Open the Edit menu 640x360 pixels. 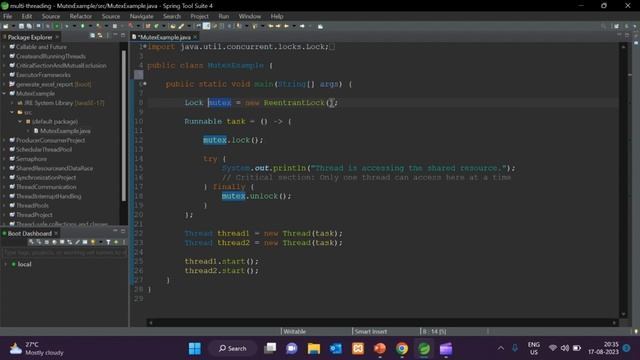click(x=27, y=16)
